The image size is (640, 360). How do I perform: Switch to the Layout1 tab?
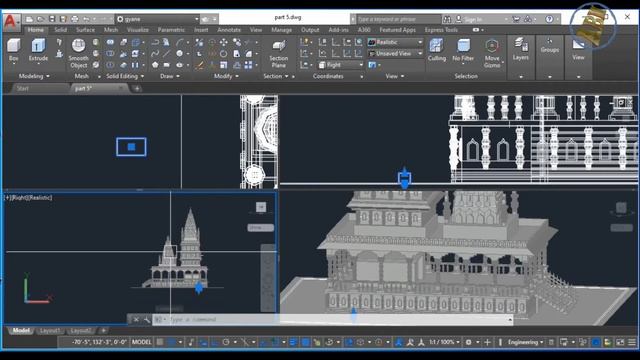point(50,331)
